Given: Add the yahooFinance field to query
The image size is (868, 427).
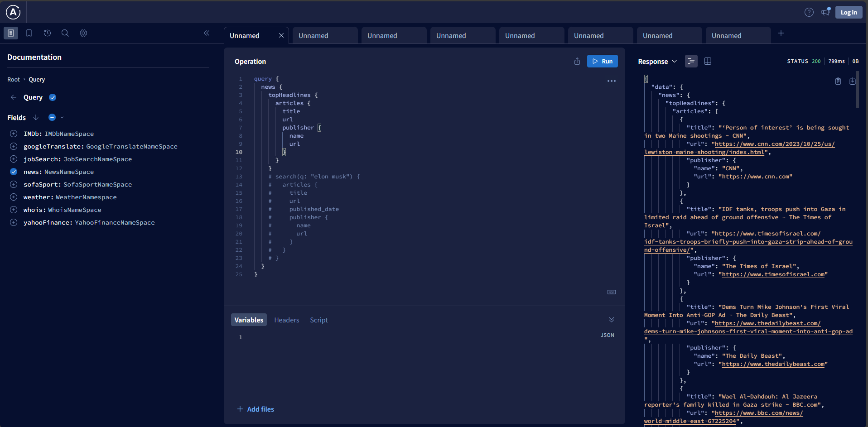Looking at the screenshot, I should (14, 222).
